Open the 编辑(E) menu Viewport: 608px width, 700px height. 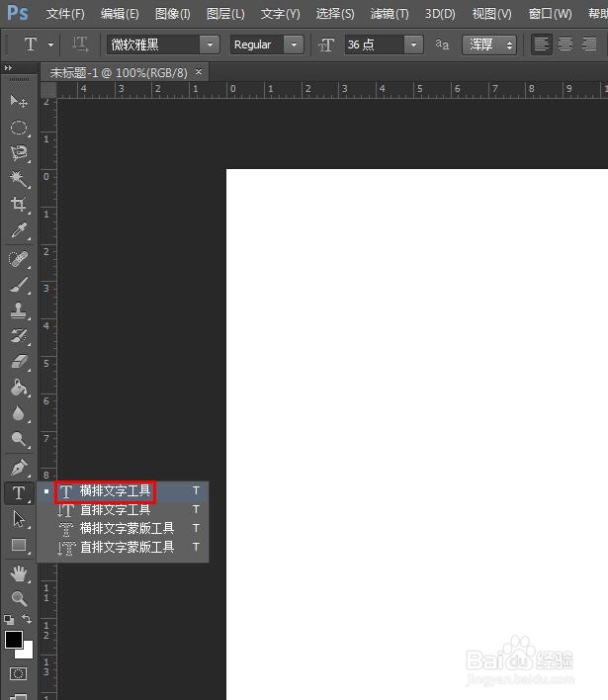[120, 14]
